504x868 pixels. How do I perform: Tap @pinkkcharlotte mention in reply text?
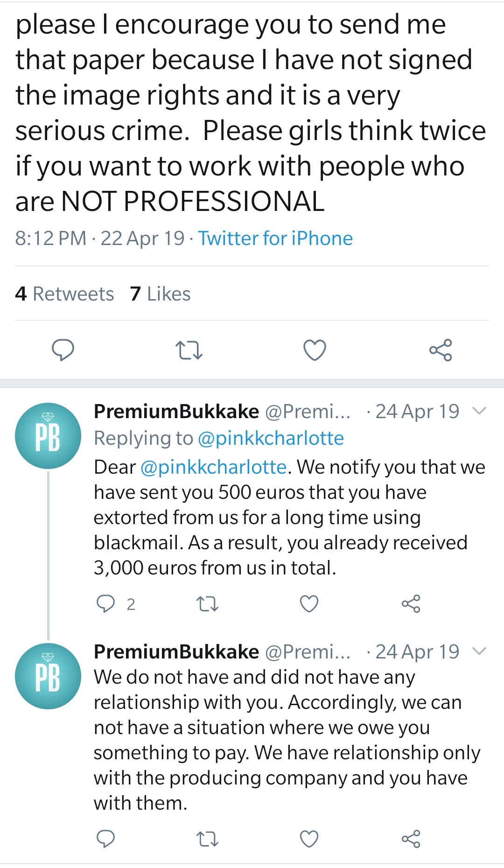click(x=213, y=467)
